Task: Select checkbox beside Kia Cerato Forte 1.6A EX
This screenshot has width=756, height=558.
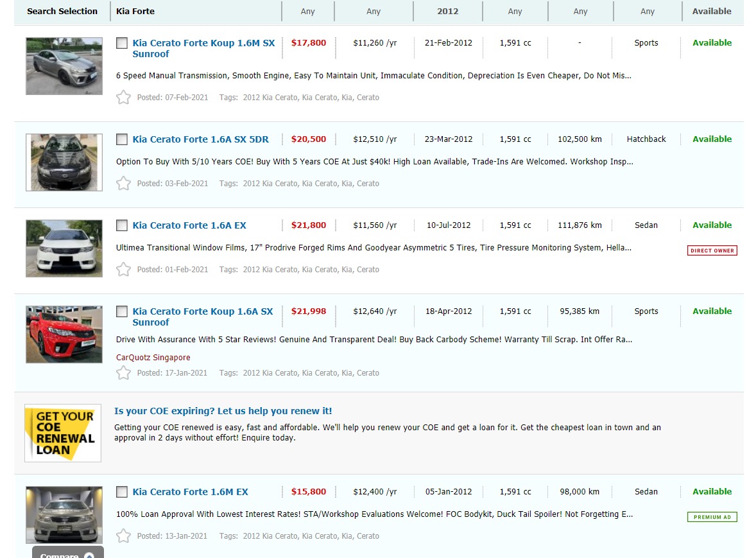Action: 122,225
